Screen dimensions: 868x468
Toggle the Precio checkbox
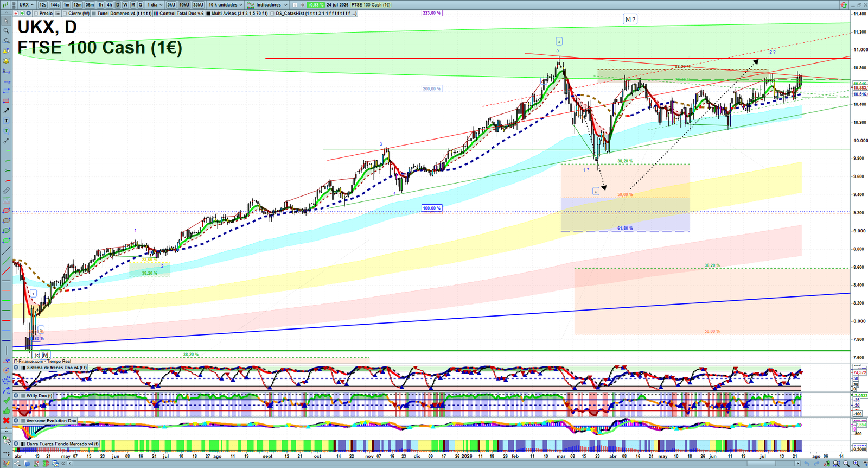35,13
